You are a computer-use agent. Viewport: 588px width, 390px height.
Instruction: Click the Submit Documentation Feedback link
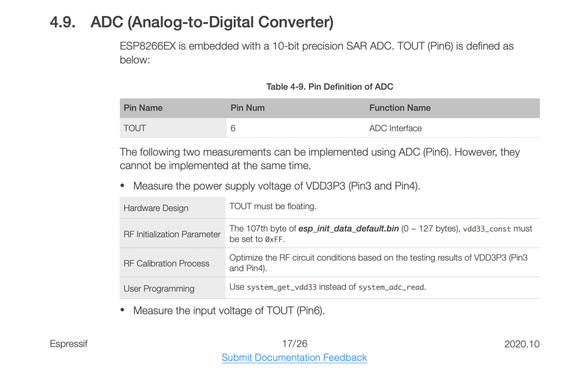coord(294,357)
